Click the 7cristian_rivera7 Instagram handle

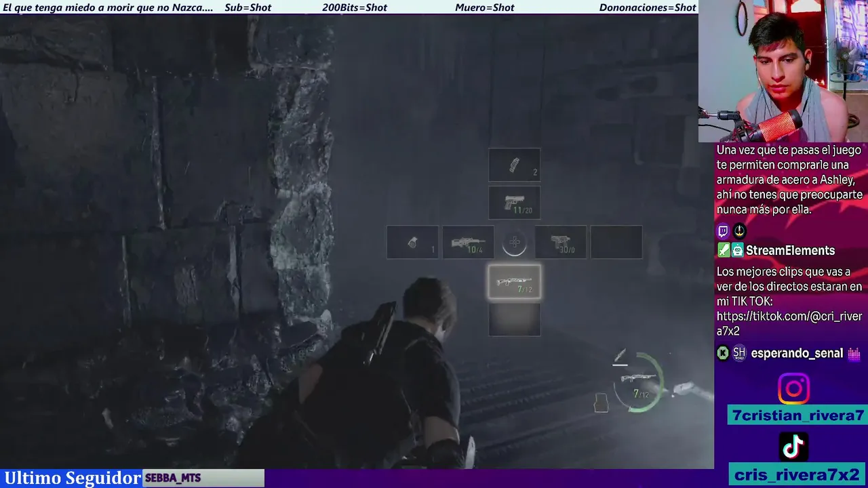(798, 415)
